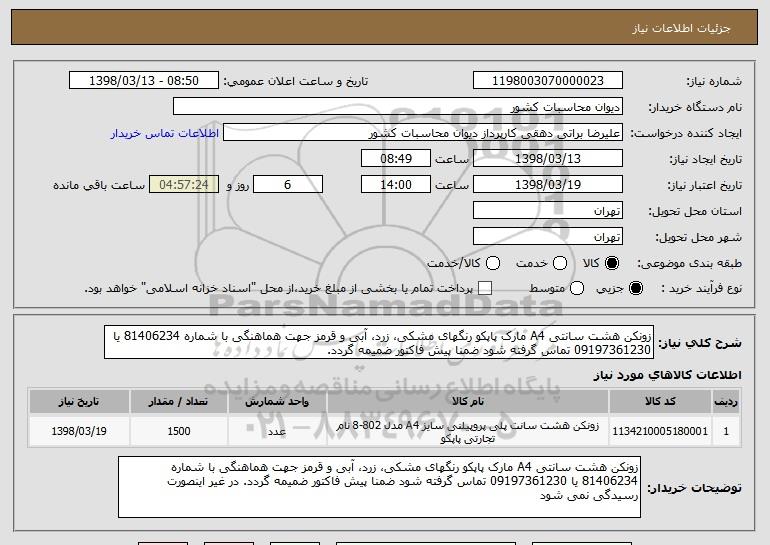Toggle the اسناد خزانه اسلامی payment checkbox

(x=485, y=289)
